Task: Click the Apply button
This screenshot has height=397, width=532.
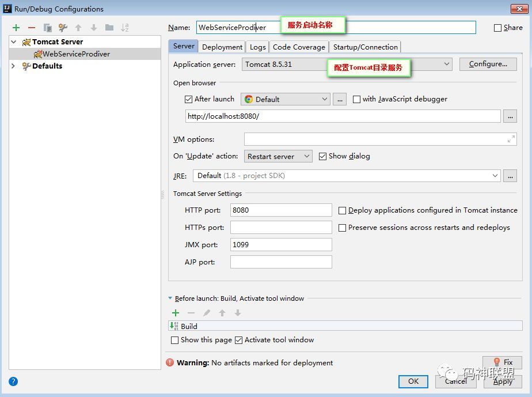Action: click(x=503, y=381)
